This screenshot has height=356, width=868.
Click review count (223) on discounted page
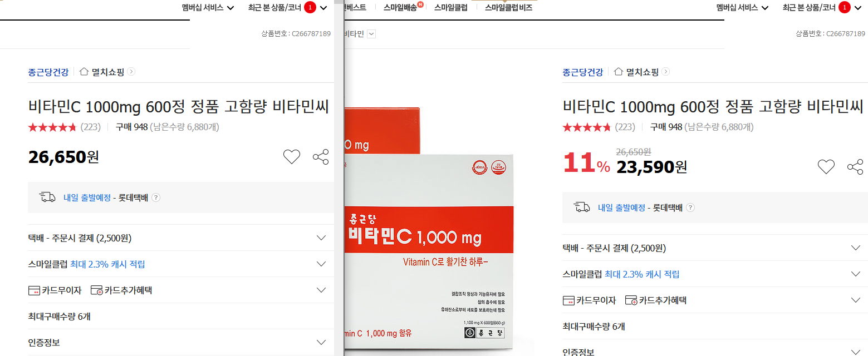[x=625, y=127]
